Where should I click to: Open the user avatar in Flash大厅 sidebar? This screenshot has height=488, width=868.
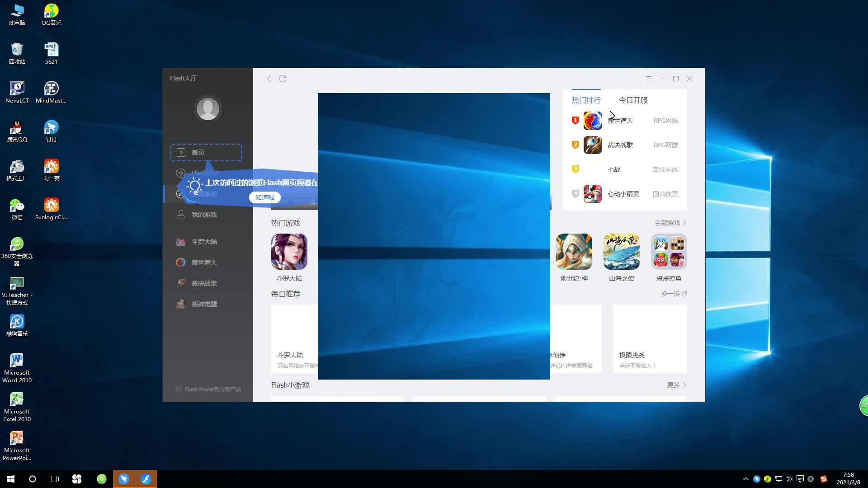[208, 108]
